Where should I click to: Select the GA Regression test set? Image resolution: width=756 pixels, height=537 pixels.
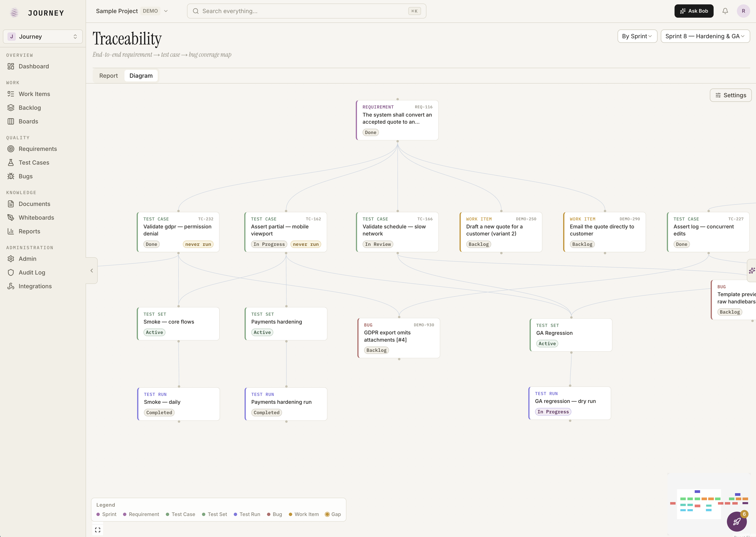(x=571, y=335)
